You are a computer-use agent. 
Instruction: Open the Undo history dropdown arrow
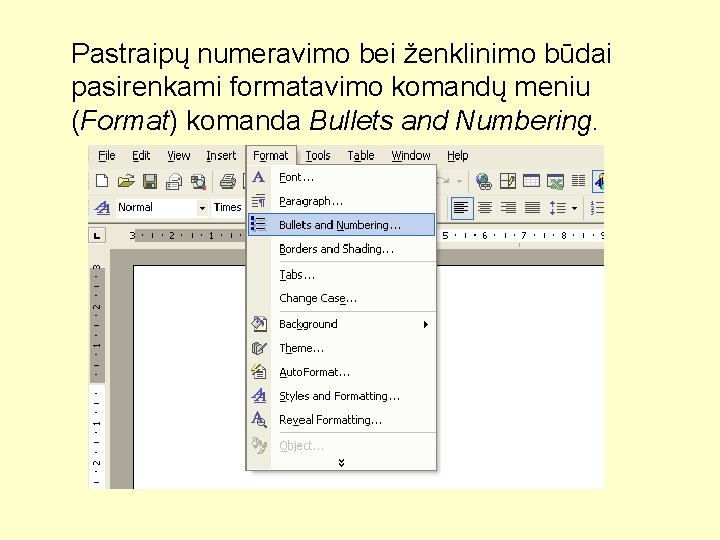point(459,181)
